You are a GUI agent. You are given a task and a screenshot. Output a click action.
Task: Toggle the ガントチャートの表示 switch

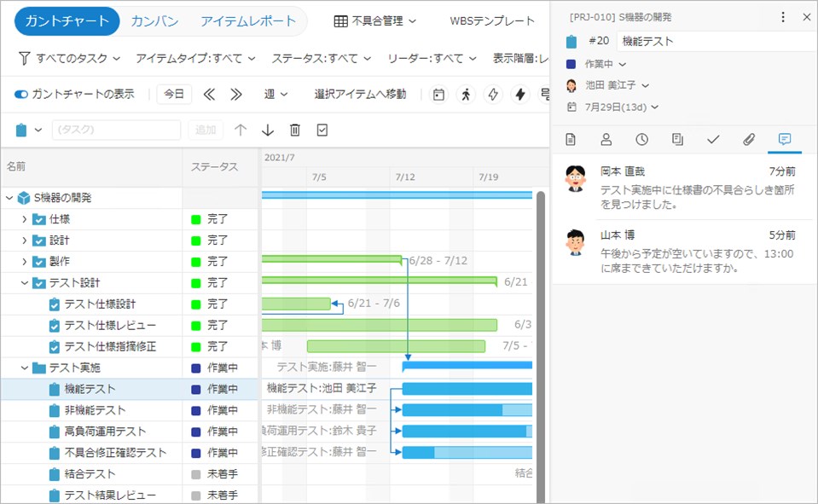click(21, 94)
